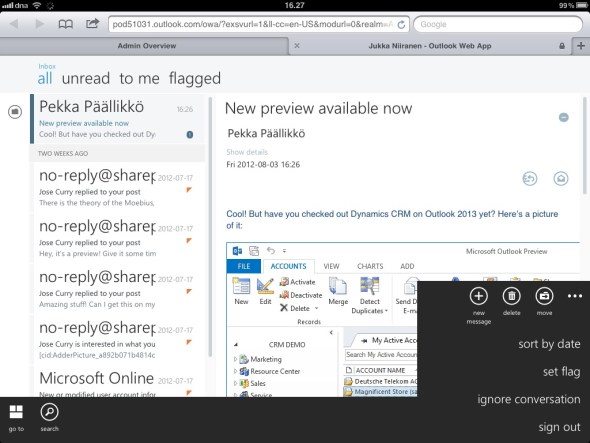Click the reply all circle icon
The width and height of the screenshot is (590, 443).
click(x=530, y=178)
